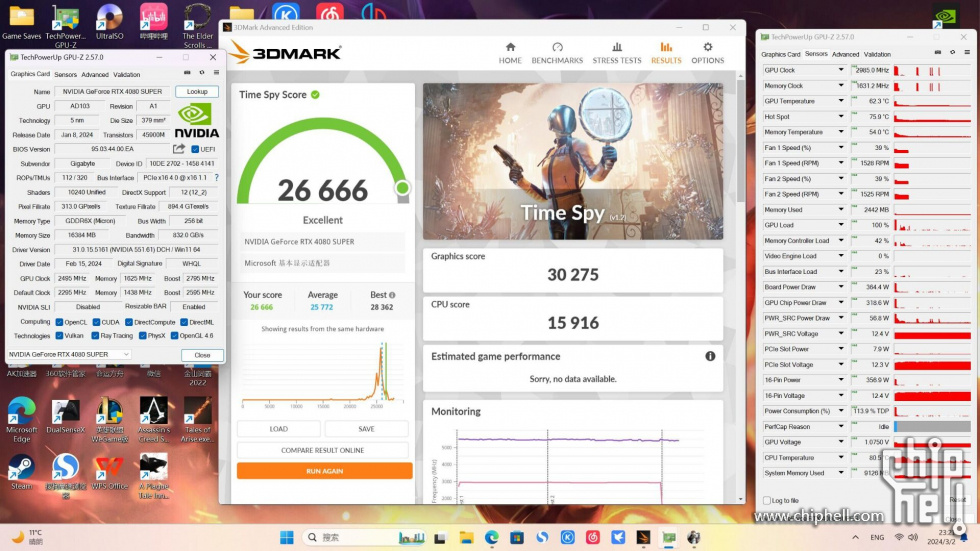Expand the system tray hidden icons chevron

pos(855,537)
